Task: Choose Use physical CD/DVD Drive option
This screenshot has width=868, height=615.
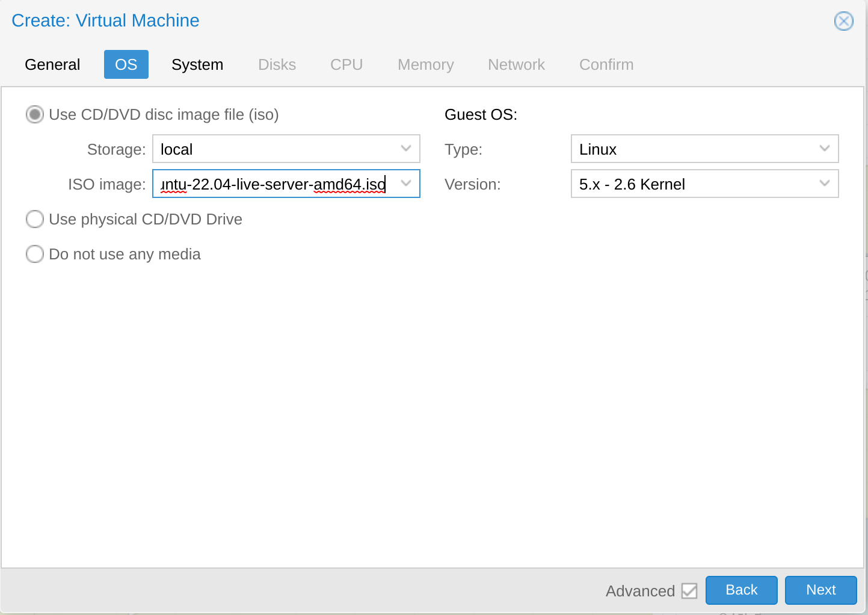Action: [x=35, y=219]
